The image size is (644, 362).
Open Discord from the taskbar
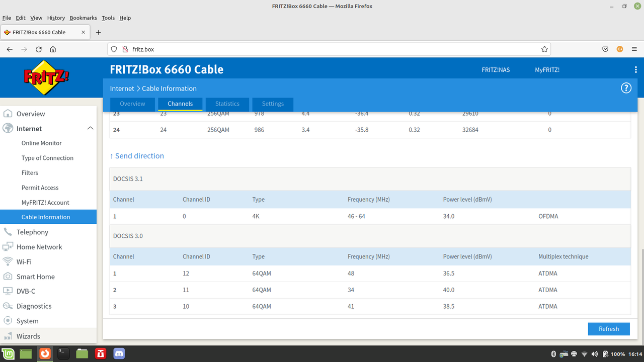(x=119, y=354)
